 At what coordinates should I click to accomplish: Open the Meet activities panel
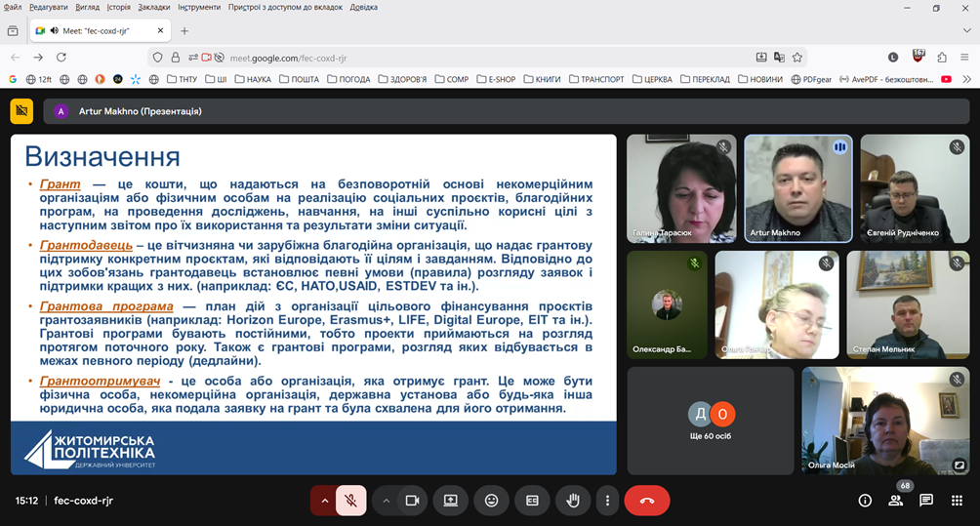(x=957, y=501)
